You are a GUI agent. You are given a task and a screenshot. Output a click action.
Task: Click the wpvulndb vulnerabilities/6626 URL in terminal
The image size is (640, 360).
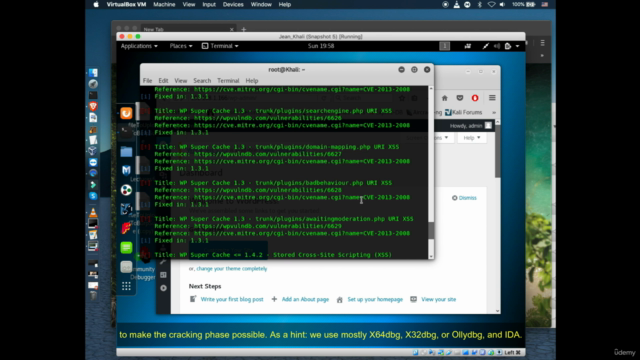click(268, 118)
